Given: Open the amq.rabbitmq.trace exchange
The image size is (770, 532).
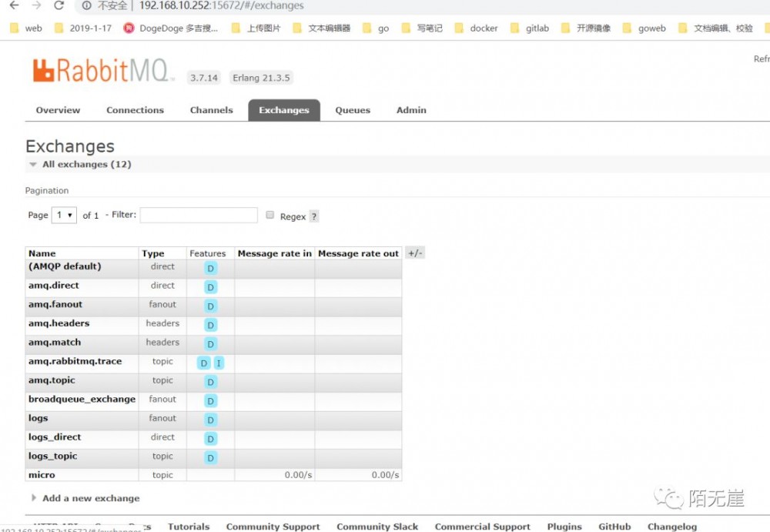Looking at the screenshot, I should point(75,361).
